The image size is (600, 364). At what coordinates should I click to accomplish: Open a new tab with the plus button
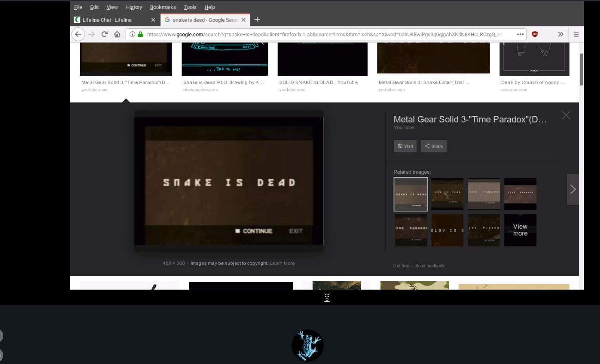pyautogui.click(x=257, y=19)
